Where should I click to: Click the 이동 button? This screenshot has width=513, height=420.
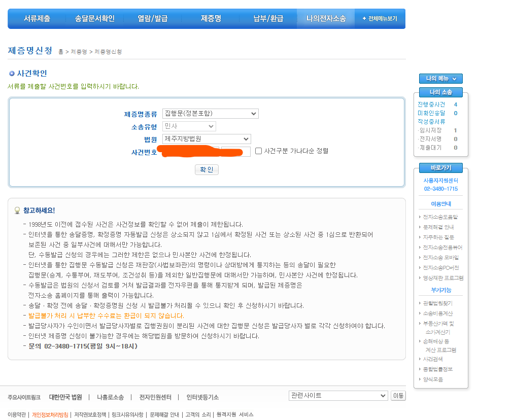398,396
